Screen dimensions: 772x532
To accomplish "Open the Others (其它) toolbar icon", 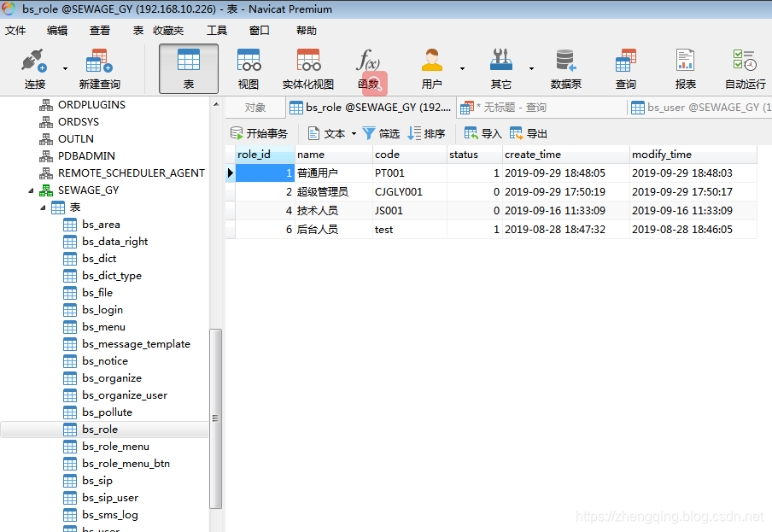I will tap(500, 60).
